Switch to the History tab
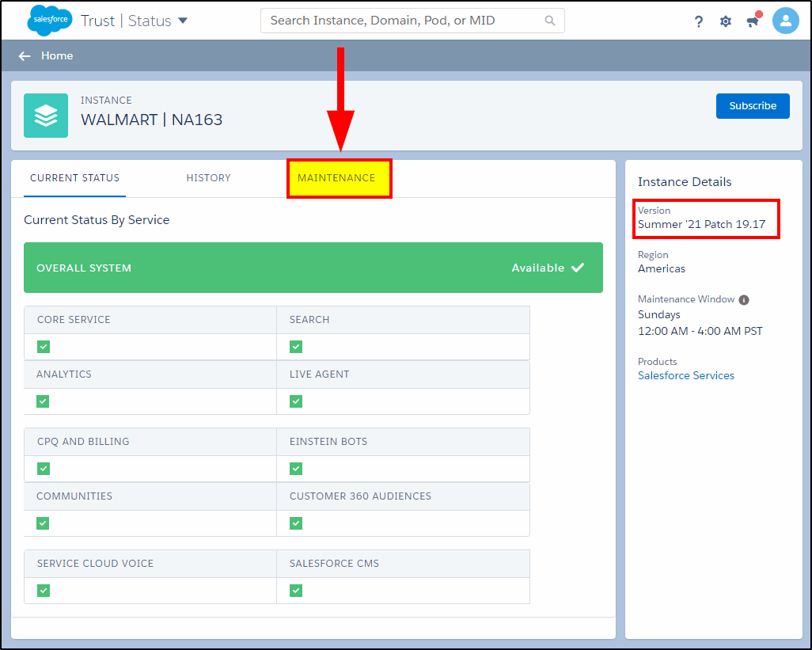The width and height of the screenshot is (812, 650). [208, 177]
